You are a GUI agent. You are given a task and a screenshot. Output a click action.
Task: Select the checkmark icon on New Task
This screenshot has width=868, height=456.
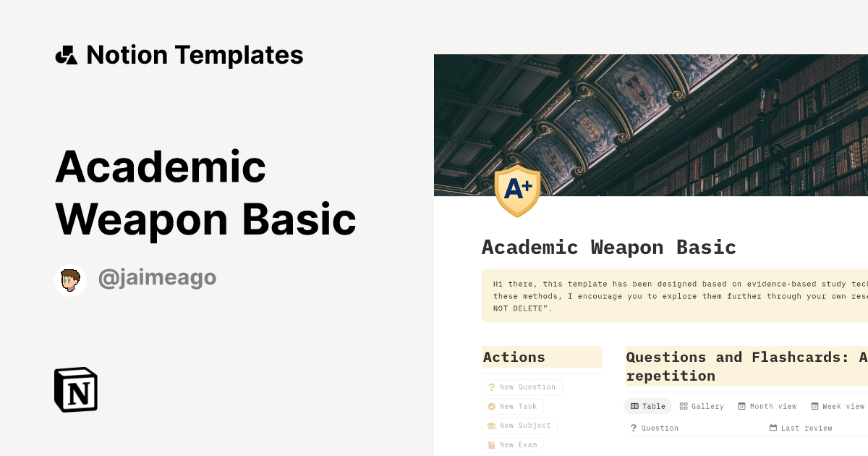pyautogui.click(x=492, y=406)
